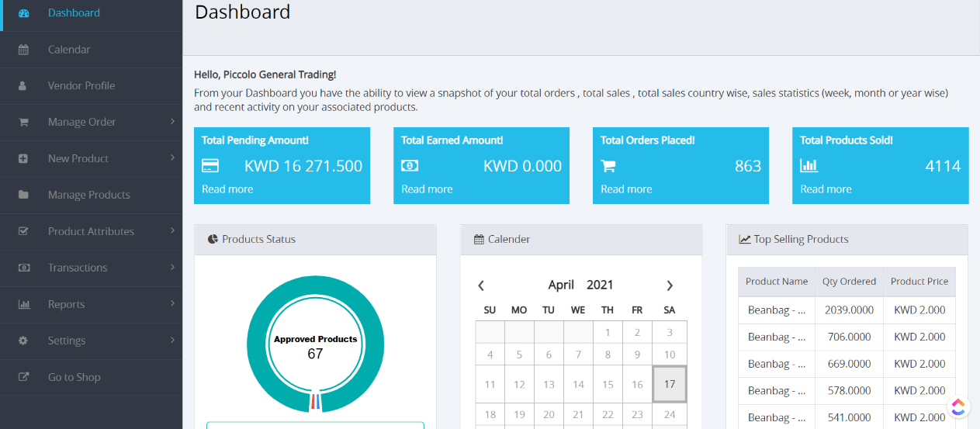980x429 pixels.
Task: Expand the Transactions submenu chevron
Action: (x=172, y=267)
